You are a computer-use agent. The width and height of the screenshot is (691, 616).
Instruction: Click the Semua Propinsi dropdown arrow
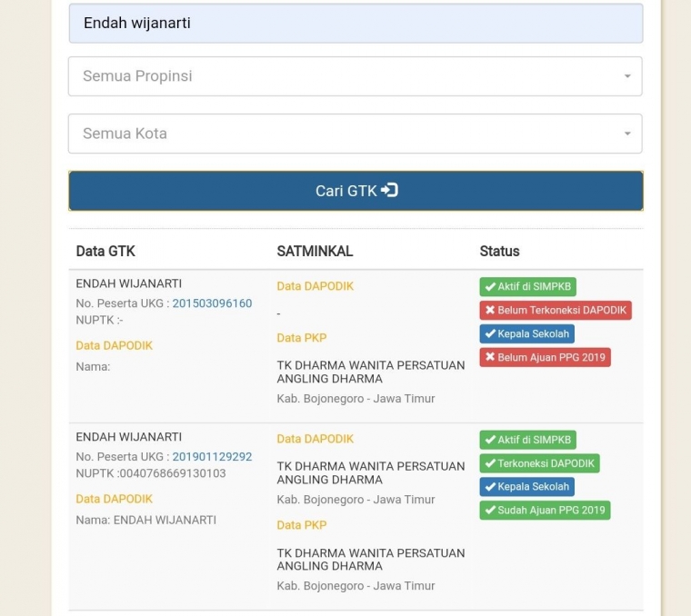pyautogui.click(x=626, y=76)
